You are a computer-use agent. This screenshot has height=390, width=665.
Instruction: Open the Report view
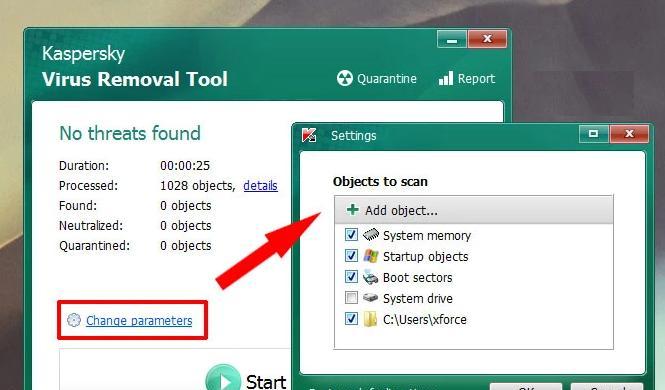(467, 78)
